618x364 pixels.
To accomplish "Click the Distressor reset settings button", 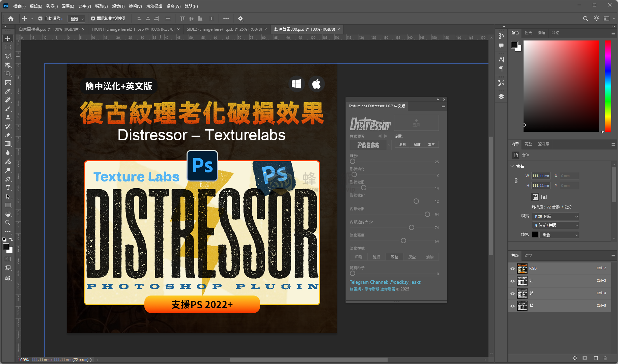I will tap(431, 144).
